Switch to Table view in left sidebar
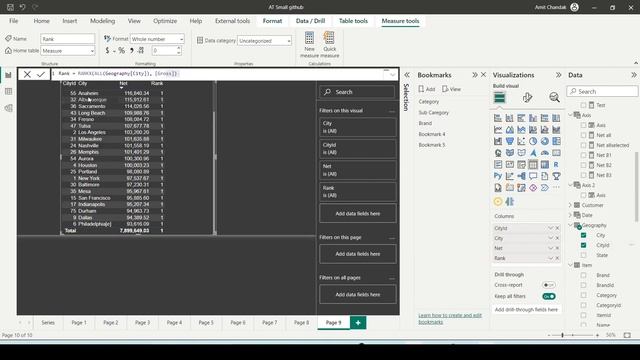The height and width of the screenshot is (360, 640). [x=9, y=91]
